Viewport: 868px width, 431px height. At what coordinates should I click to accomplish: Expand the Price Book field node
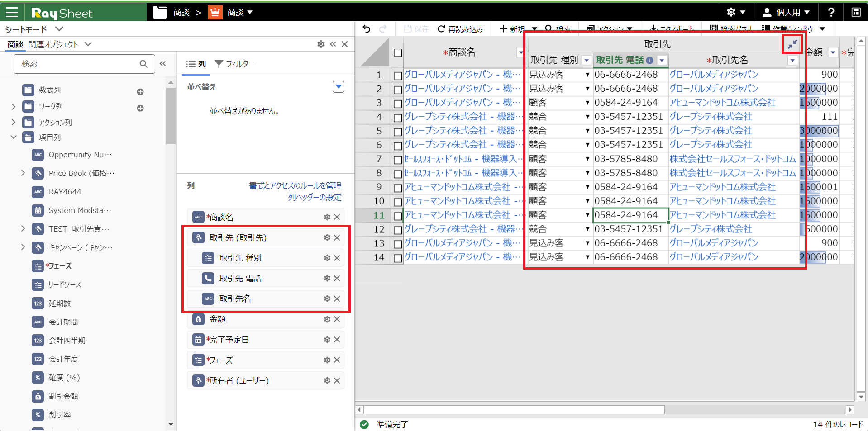(x=23, y=173)
